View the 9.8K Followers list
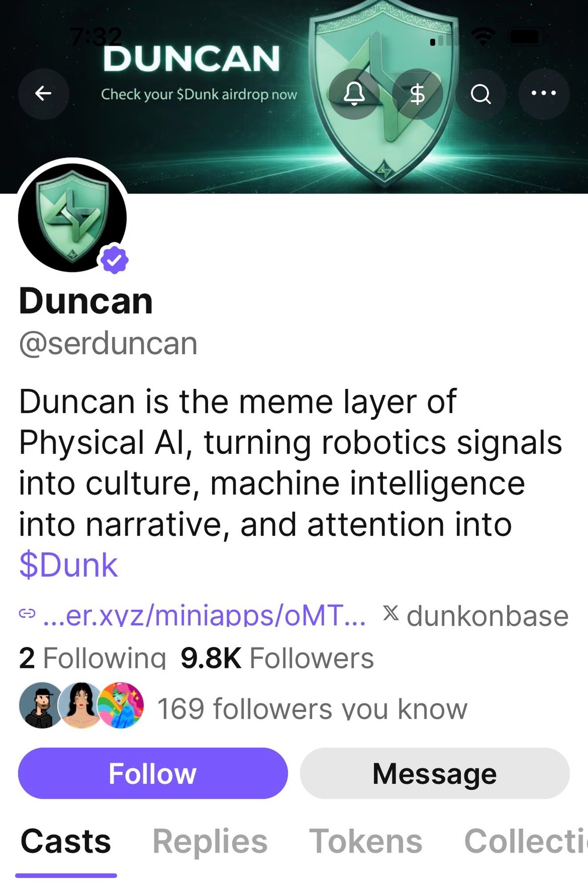The image size is (588, 890). tap(277, 658)
